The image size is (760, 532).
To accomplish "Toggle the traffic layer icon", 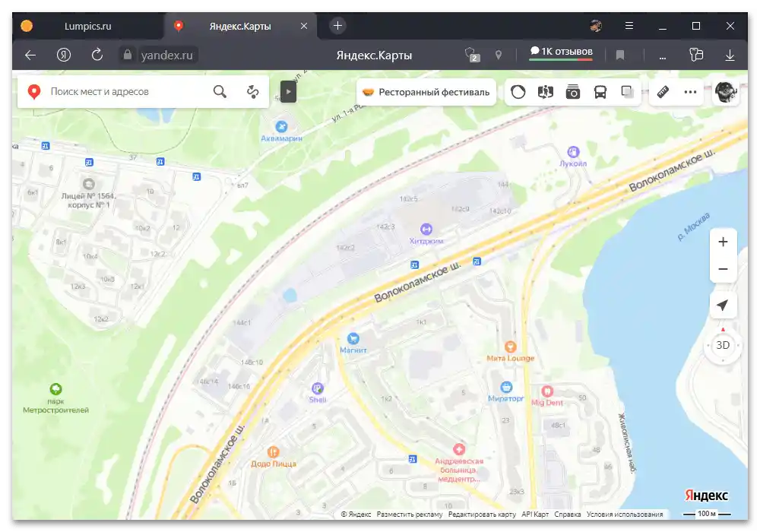I will click(x=518, y=92).
